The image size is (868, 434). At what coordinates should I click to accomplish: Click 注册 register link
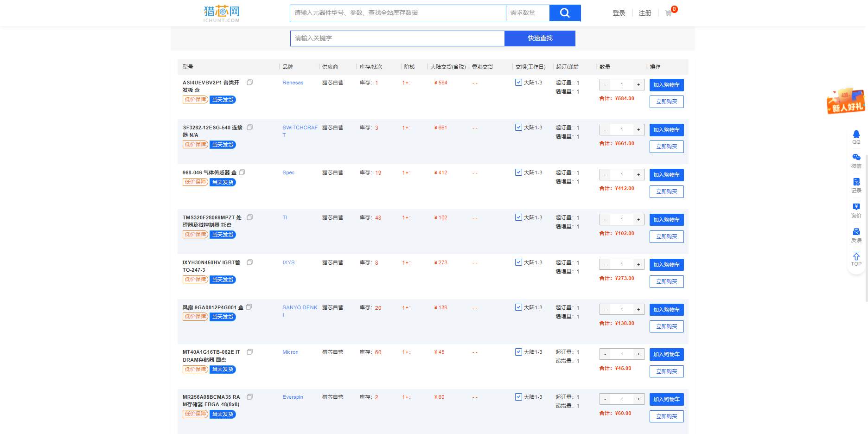click(645, 13)
